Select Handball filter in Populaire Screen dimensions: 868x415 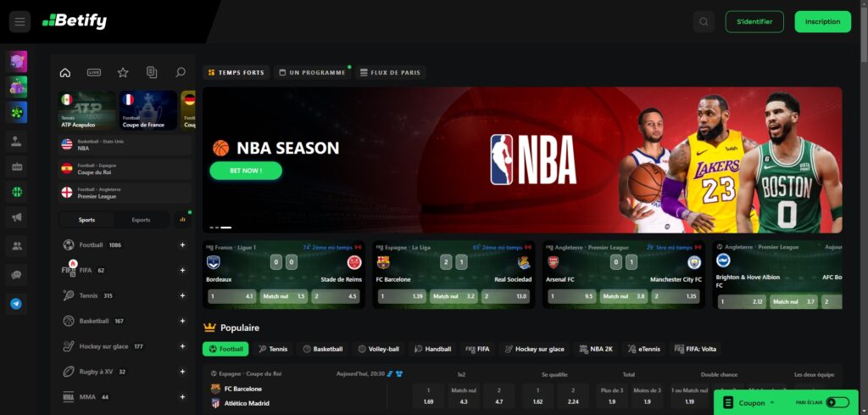[x=432, y=349]
